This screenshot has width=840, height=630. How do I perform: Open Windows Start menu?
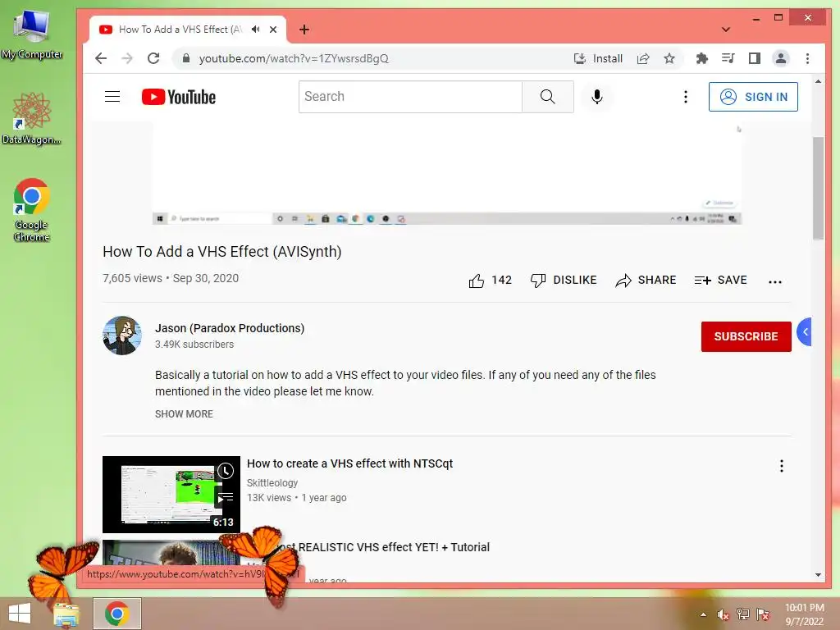point(20,614)
